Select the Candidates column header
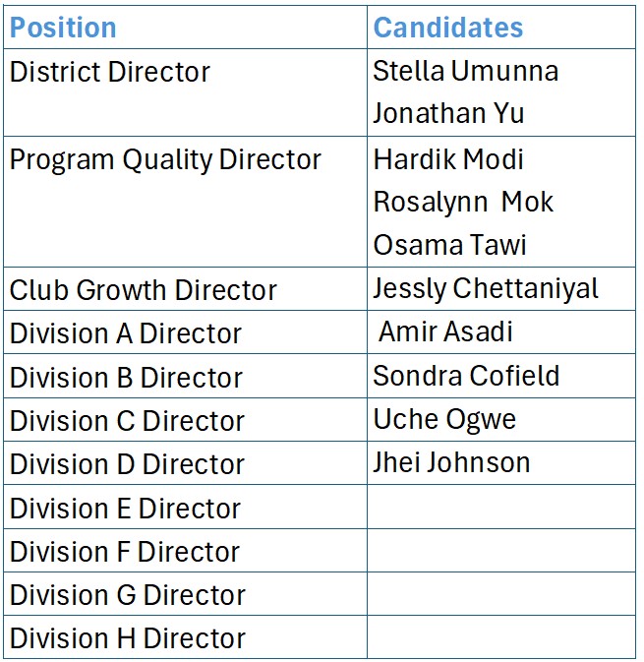This screenshot has height=662, width=644. click(x=448, y=28)
